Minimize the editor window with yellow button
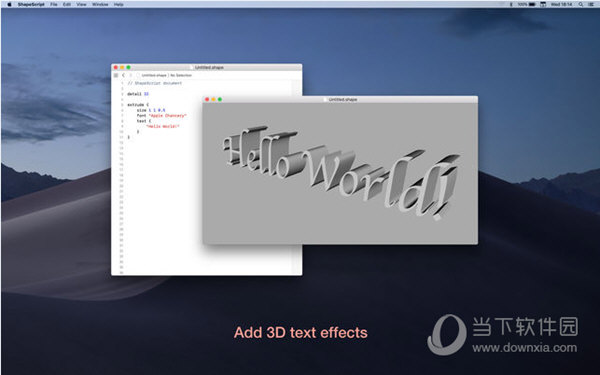 122,67
